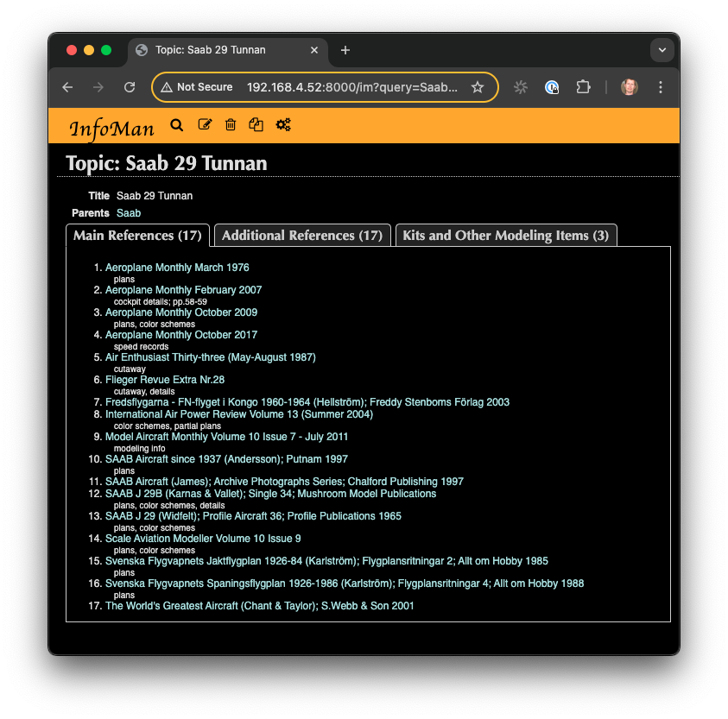
Task: Click the delete topic trash icon
Action: [231, 125]
